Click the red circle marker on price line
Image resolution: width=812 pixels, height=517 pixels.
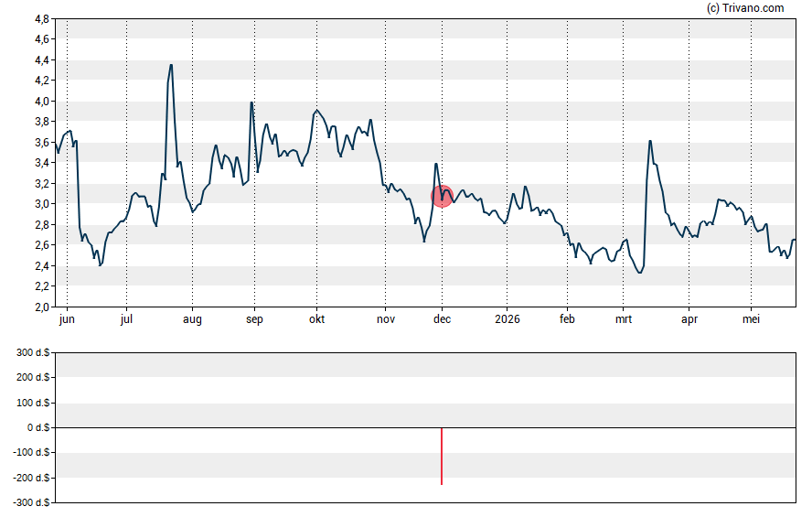click(442, 197)
